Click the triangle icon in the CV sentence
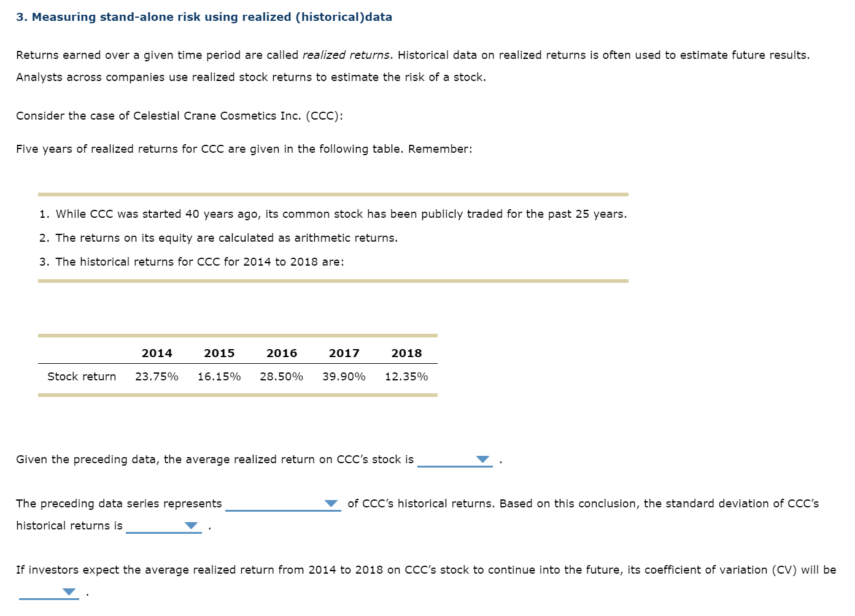 click(68, 591)
